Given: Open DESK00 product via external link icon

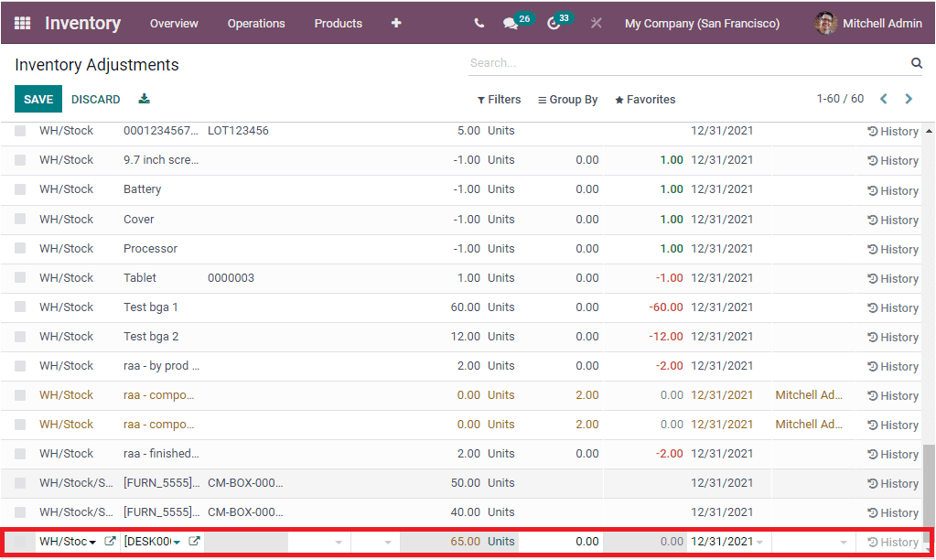Looking at the screenshot, I should 193,541.
